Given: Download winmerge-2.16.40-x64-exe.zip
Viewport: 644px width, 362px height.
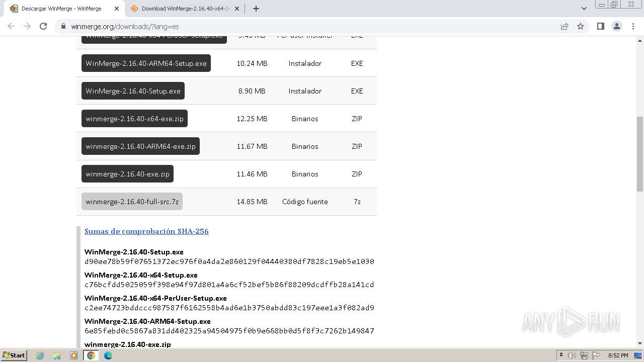Looking at the screenshot, I should tap(134, 119).
